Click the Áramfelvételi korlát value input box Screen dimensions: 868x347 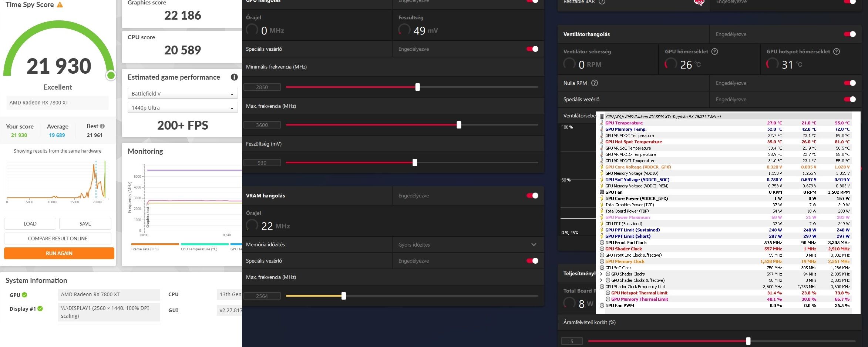[572, 341]
